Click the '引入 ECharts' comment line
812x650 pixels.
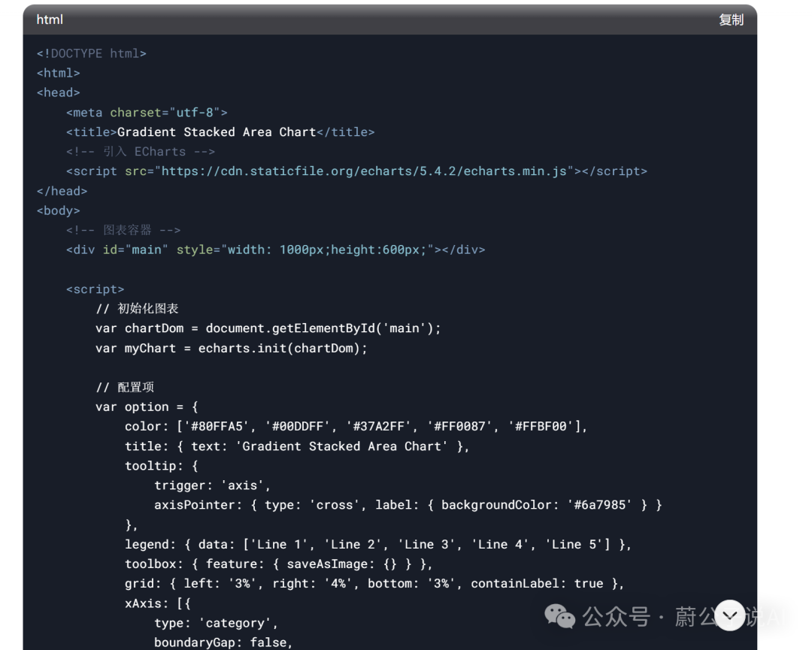pyautogui.click(x=141, y=152)
